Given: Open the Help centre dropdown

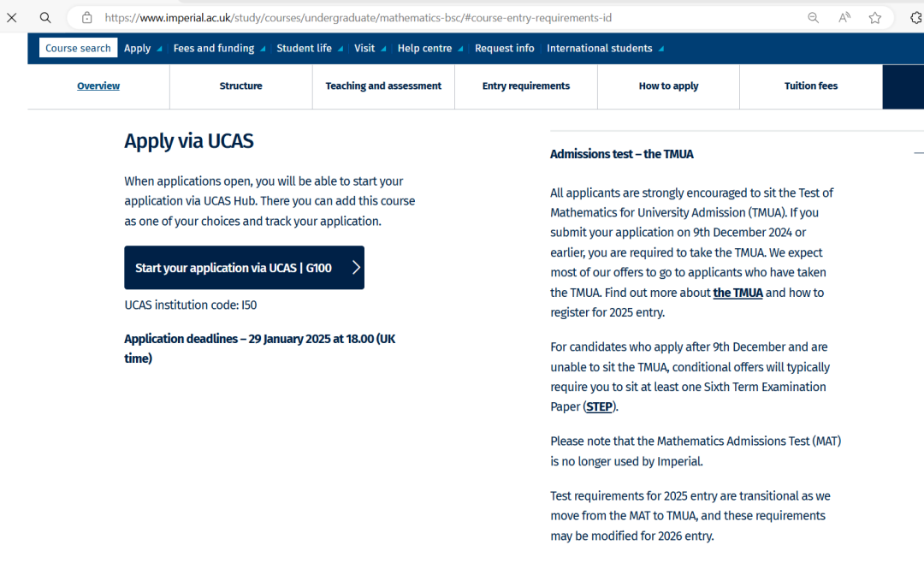Looking at the screenshot, I should tap(429, 49).
